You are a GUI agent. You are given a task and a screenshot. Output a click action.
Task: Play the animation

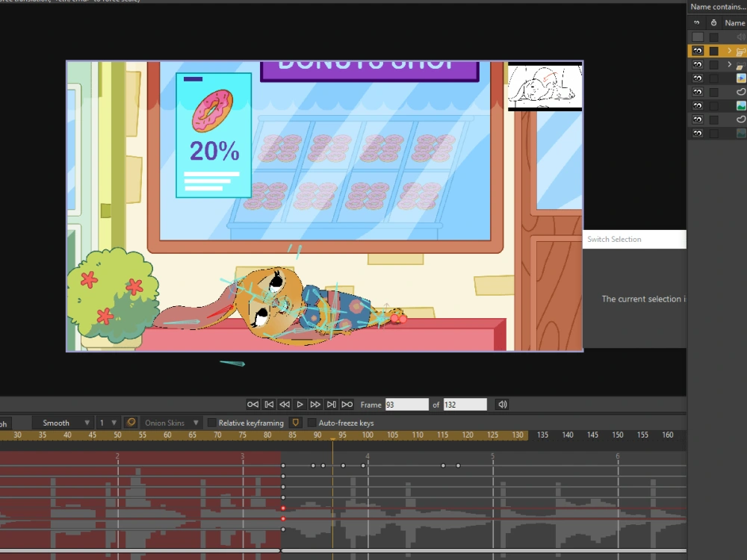tap(300, 404)
